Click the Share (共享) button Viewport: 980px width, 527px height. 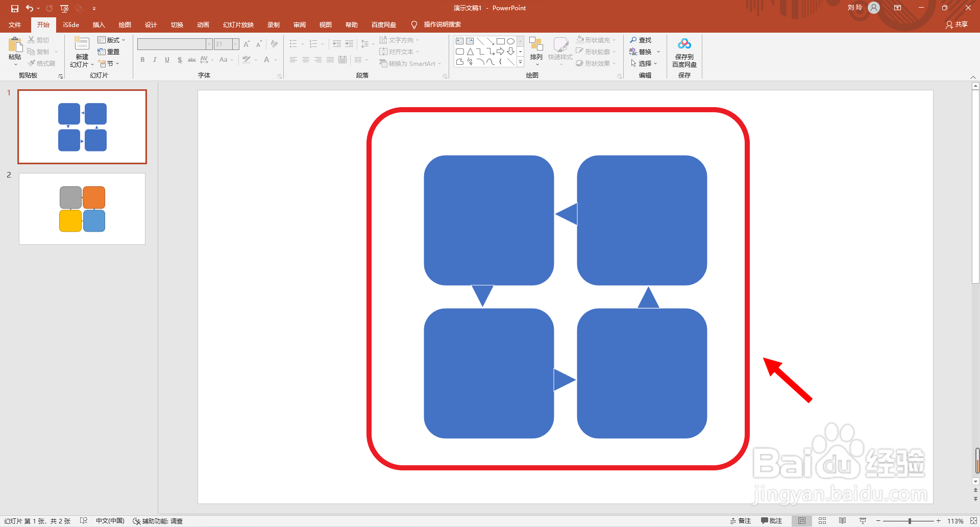(957, 24)
